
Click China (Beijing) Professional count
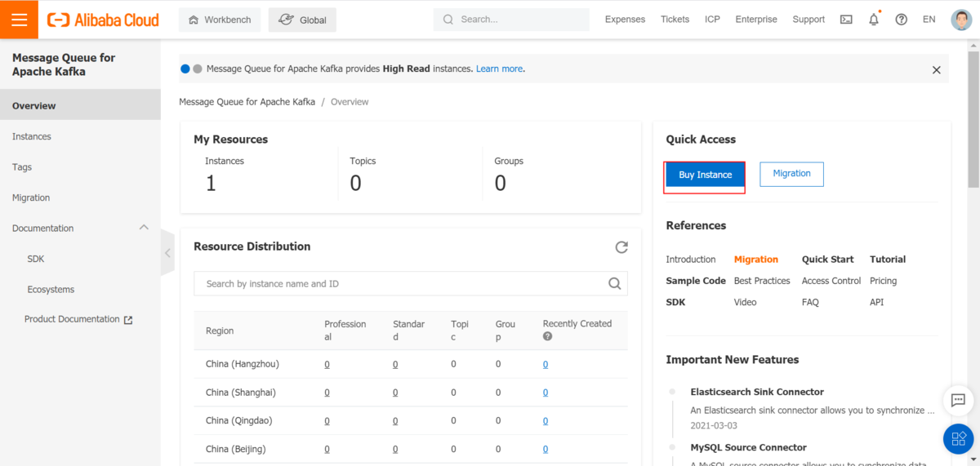click(x=327, y=449)
